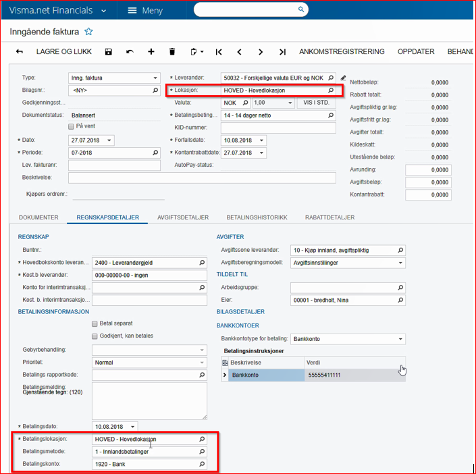476x474 pixels.
Task: Toggle Godkjent, kan betales checkbox
Action: [x=95, y=336]
